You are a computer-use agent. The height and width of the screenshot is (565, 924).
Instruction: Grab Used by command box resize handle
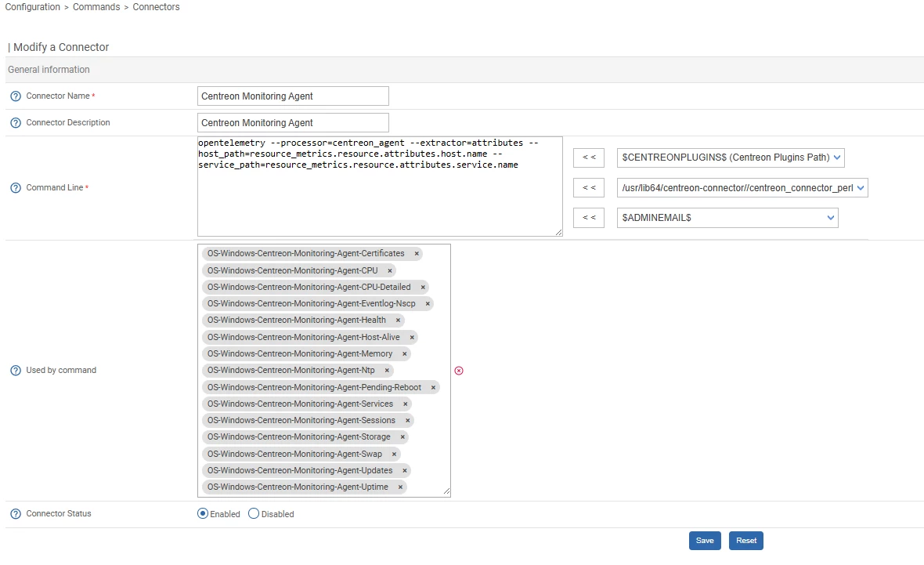[x=446, y=491]
